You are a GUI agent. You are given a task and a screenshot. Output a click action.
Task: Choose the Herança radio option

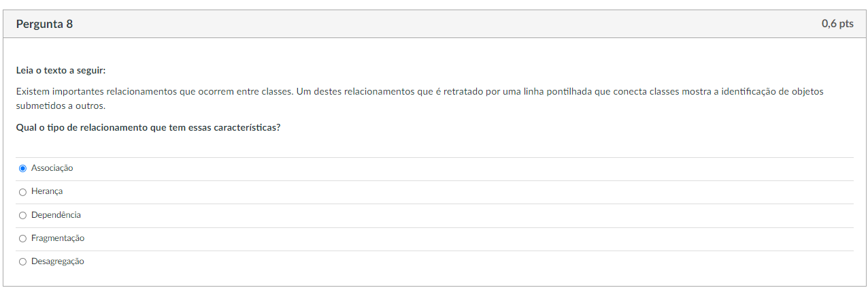pyautogui.click(x=23, y=192)
